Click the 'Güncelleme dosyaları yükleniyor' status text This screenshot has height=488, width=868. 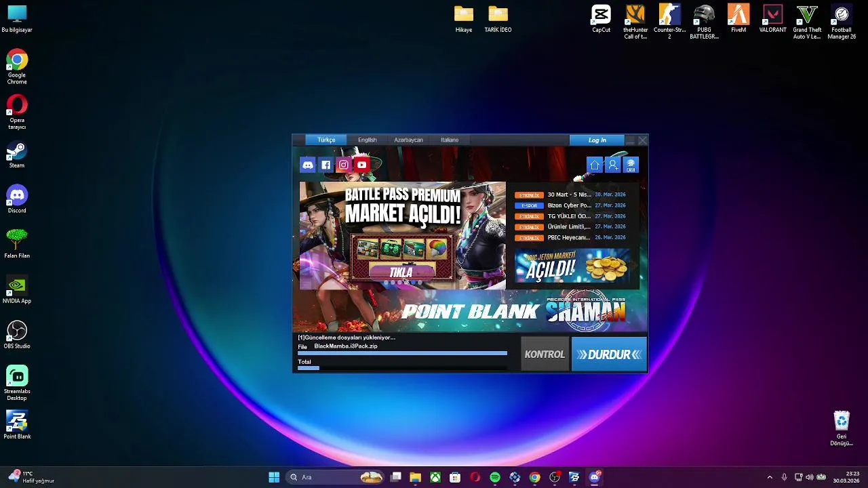347,338
